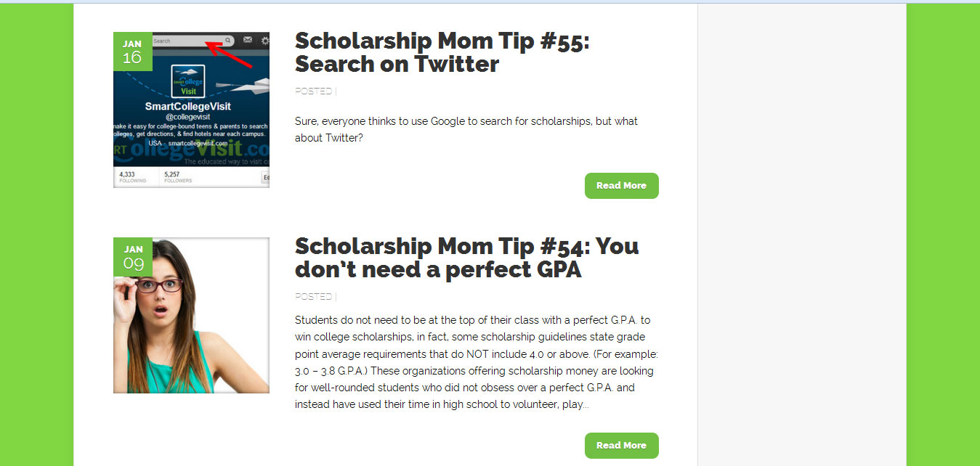Click the JAN 16 date badge
This screenshot has width=980, height=466.
132,52
